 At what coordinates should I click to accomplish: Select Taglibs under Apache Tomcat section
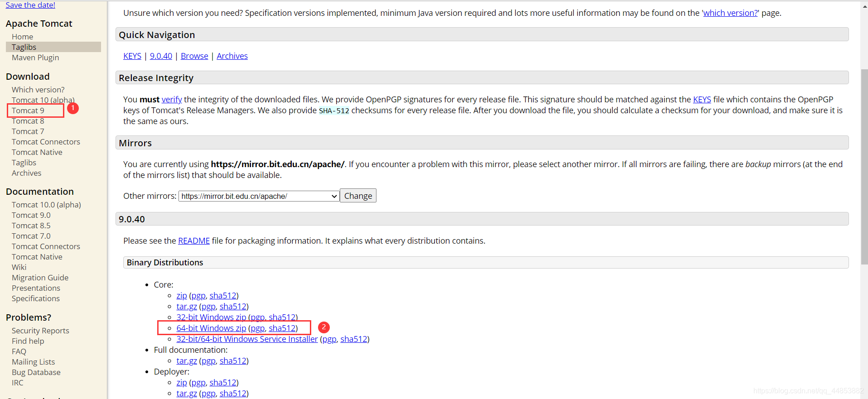point(24,47)
